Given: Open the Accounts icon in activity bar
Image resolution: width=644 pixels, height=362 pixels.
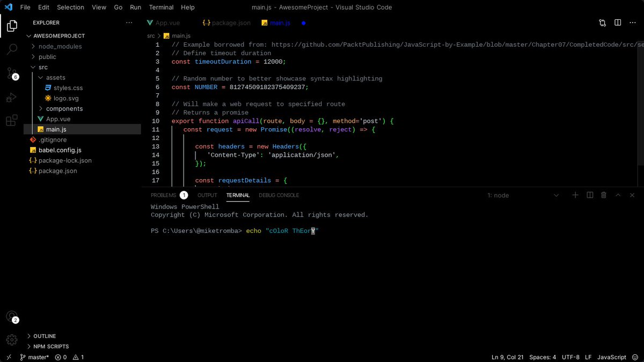Looking at the screenshot, I should pos(11,316).
